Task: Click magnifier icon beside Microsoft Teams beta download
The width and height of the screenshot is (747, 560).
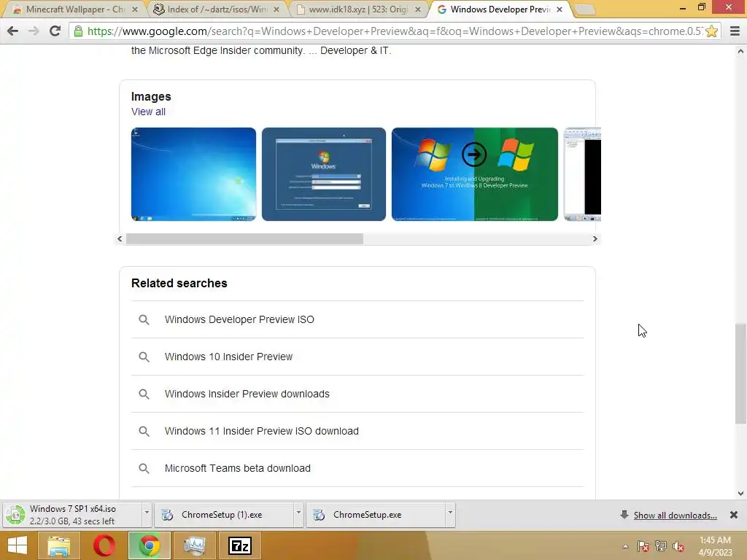Action: pos(144,468)
